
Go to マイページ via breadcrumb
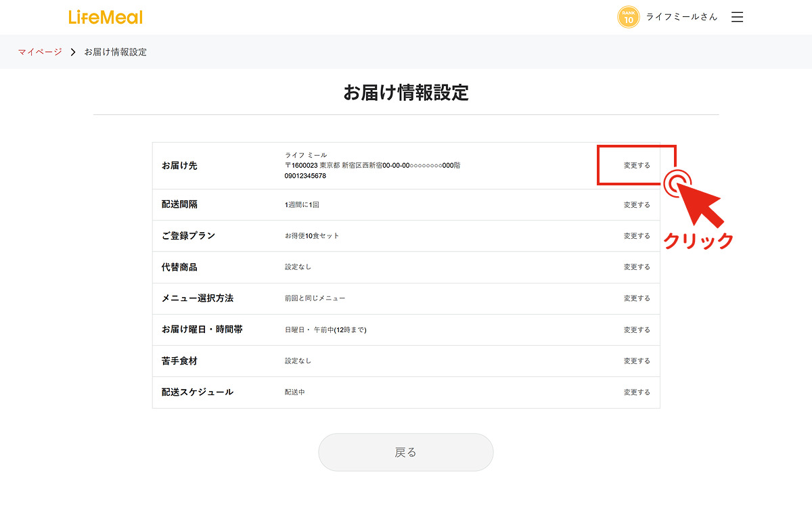coord(40,52)
